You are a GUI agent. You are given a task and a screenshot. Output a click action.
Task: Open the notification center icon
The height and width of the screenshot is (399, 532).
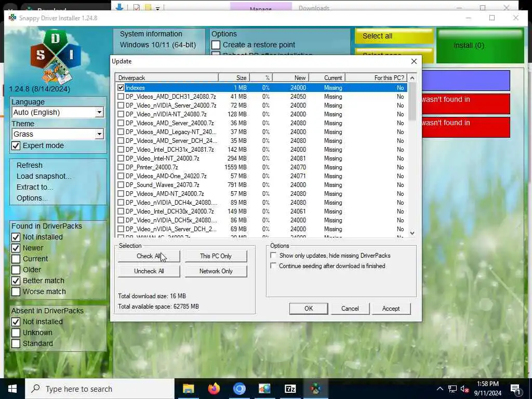point(515,390)
